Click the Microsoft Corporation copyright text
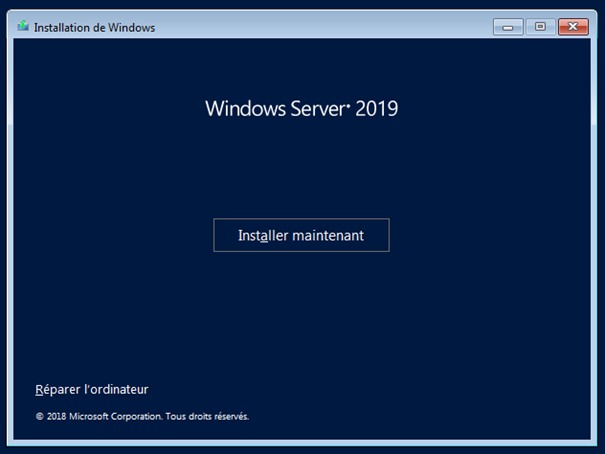The width and height of the screenshot is (605, 454). pos(142,416)
